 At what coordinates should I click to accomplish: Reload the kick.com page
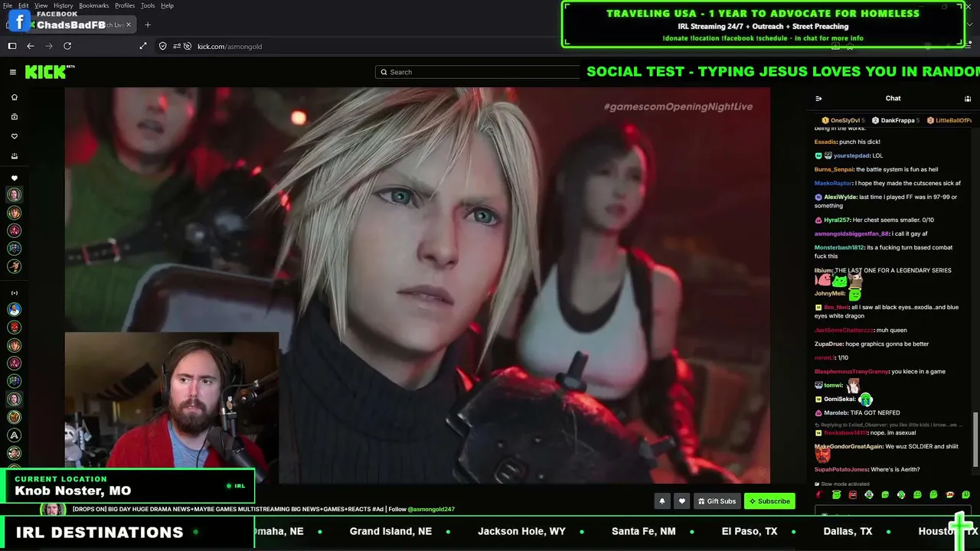tap(67, 46)
